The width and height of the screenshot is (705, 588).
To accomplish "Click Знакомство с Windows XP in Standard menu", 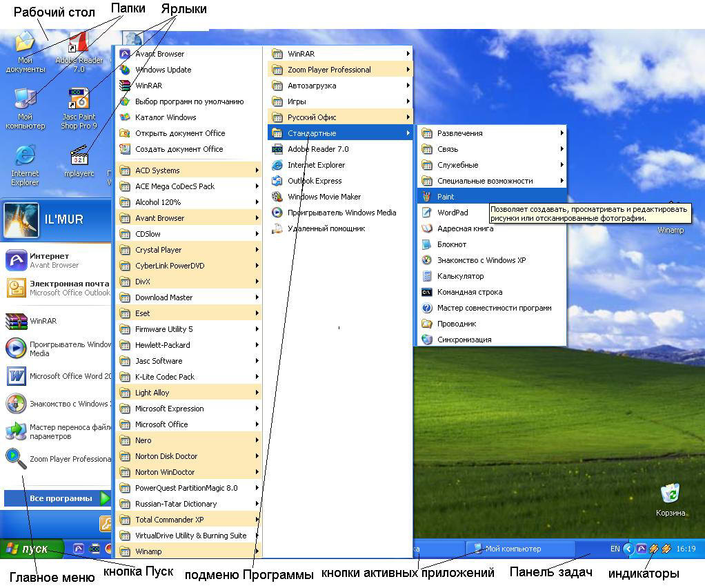I will point(492,260).
